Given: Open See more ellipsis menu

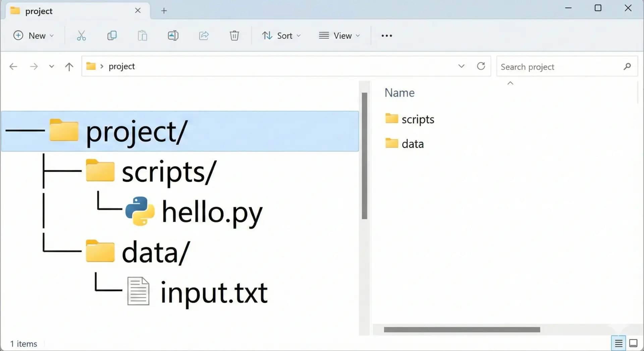Looking at the screenshot, I should tap(386, 36).
